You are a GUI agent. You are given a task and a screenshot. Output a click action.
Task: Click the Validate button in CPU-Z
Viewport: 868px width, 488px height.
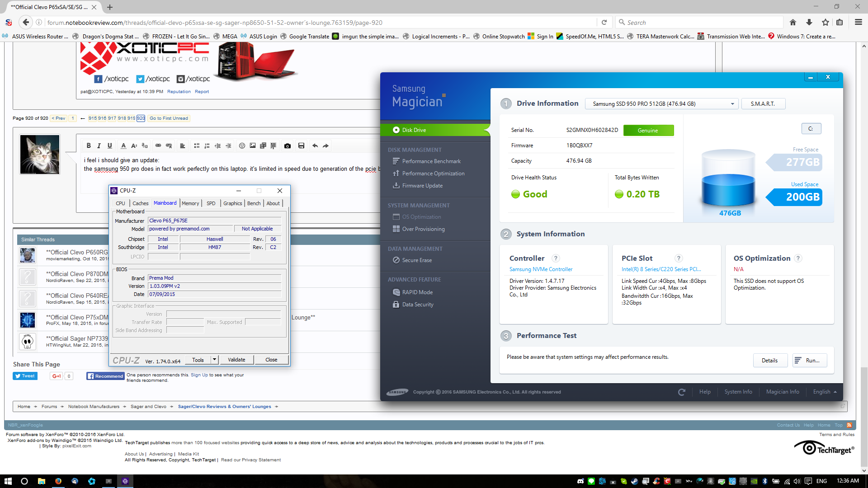236,360
